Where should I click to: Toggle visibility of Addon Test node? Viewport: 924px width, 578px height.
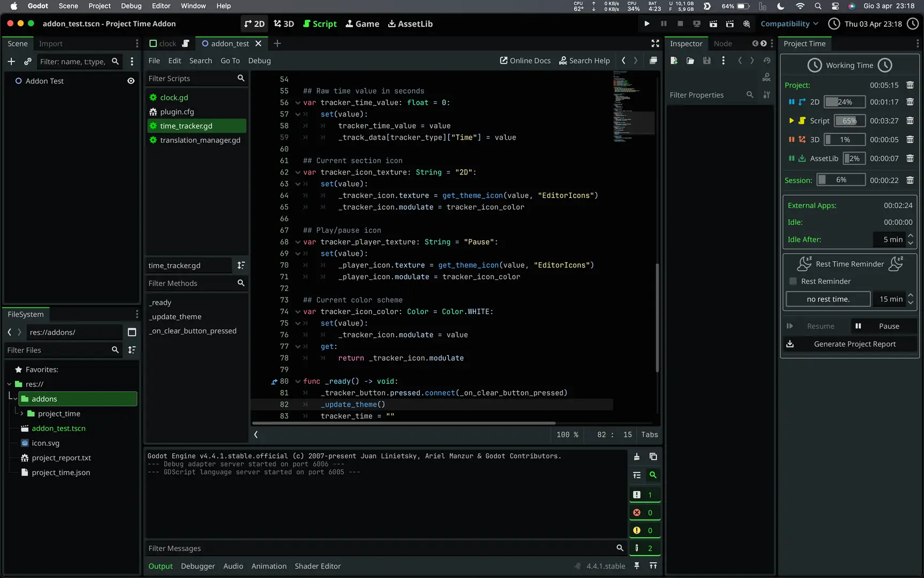coord(130,81)
